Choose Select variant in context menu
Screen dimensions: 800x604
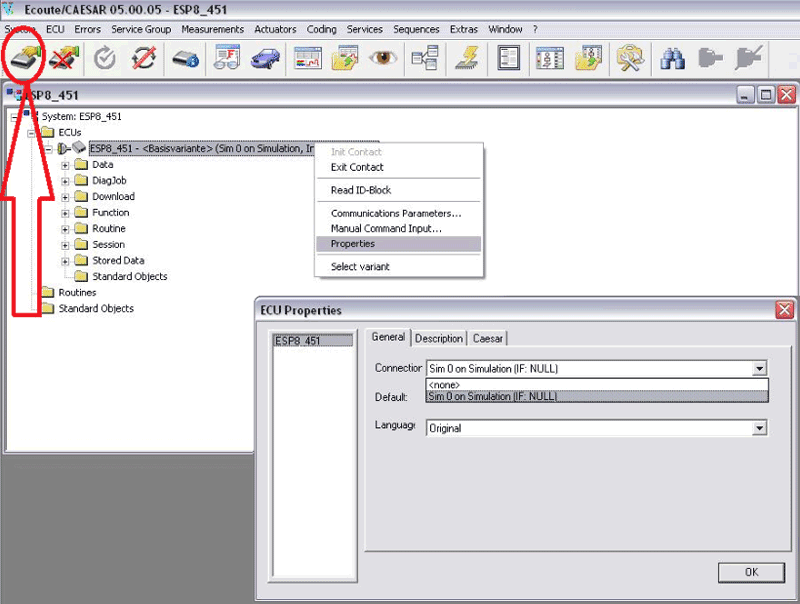(398, 266)
